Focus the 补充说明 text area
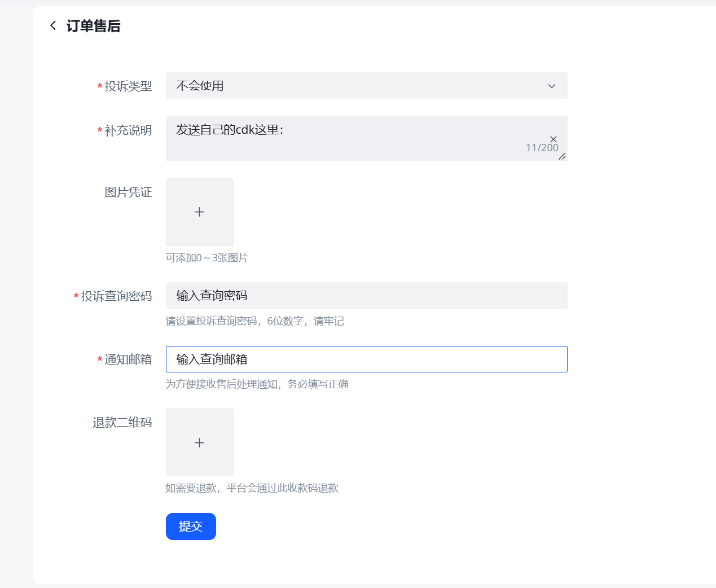Viewport: 716px width, 588px height. pyautogui.click(x=366, y=139)
